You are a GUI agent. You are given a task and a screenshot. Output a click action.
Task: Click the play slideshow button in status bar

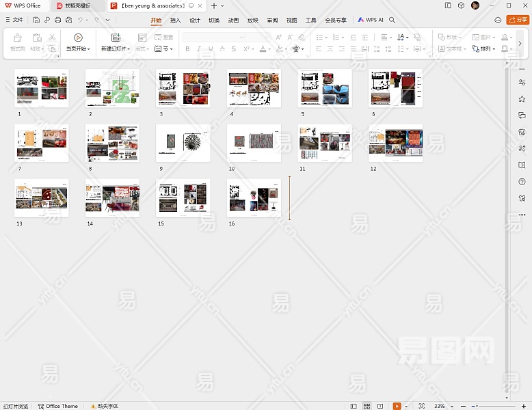coord(396,406)
